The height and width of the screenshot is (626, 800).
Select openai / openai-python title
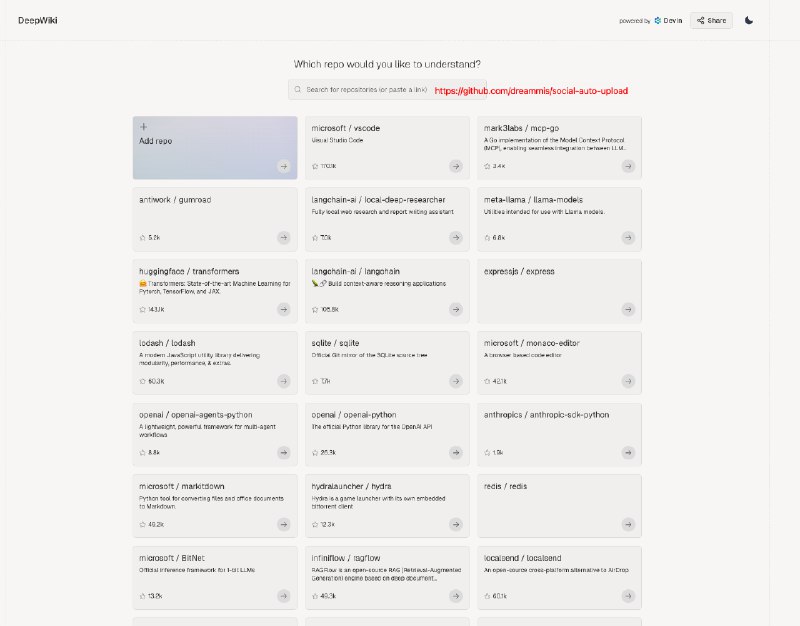354,415
